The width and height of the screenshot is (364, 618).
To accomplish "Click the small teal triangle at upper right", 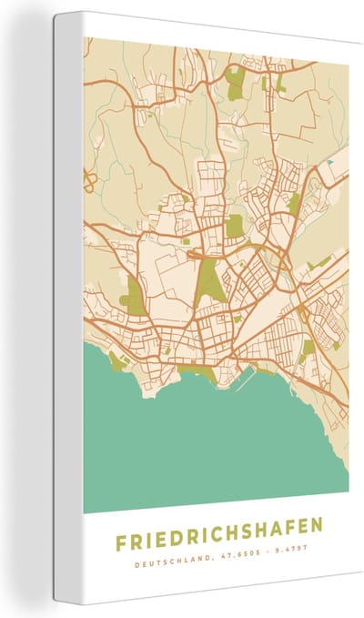I will coord(330,162).
